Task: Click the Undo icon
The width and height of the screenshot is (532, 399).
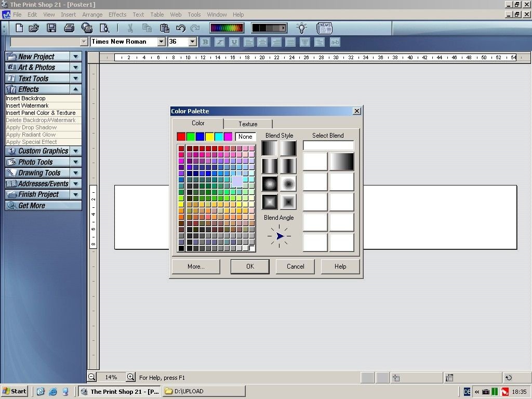Action: click(181, 28)
